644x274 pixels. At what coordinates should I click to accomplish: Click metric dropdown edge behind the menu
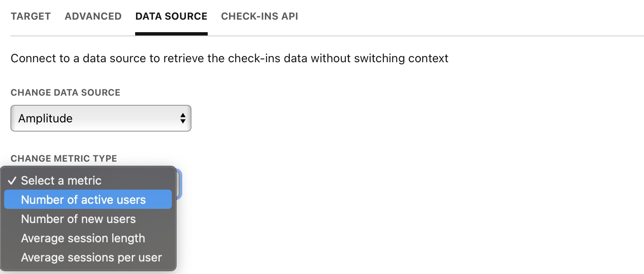pyautogui.click(x=179, y=184)
